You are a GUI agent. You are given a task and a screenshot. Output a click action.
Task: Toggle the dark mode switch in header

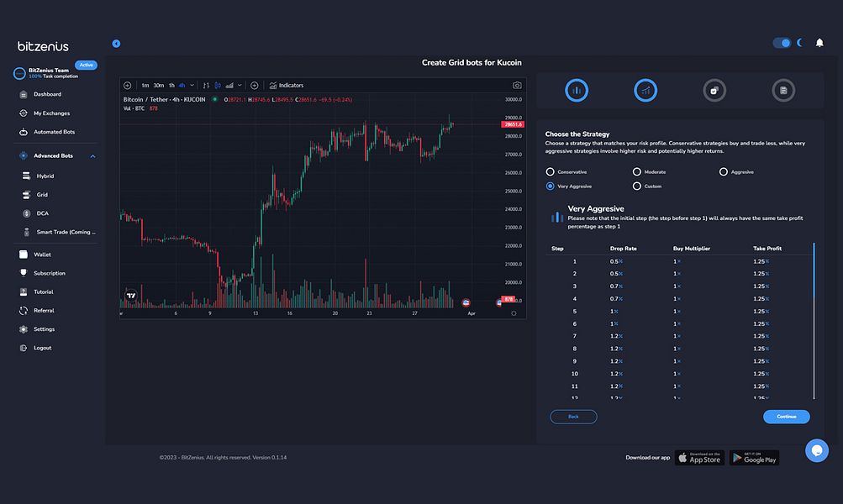coord(782,43)
